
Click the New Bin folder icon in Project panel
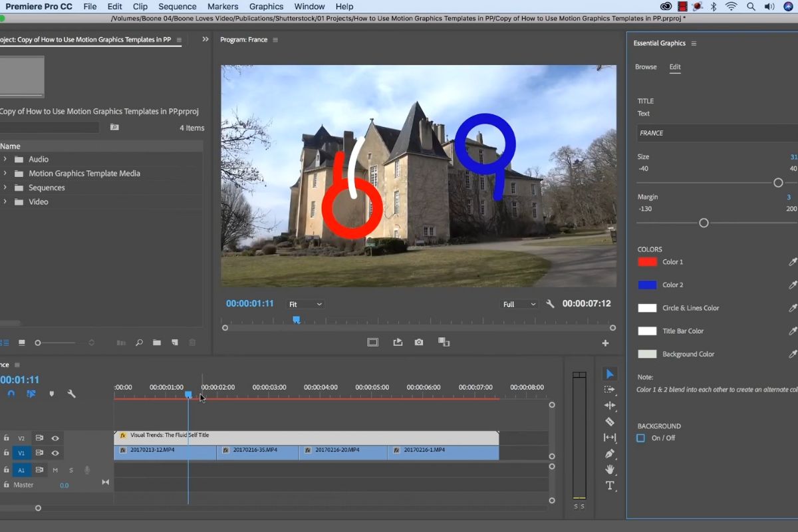[x=157, y=342]
